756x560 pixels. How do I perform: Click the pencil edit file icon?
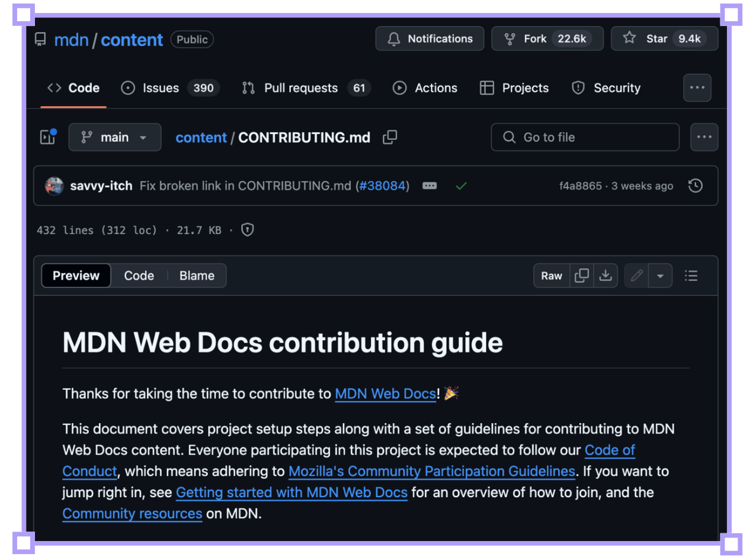tap(637, 276)
